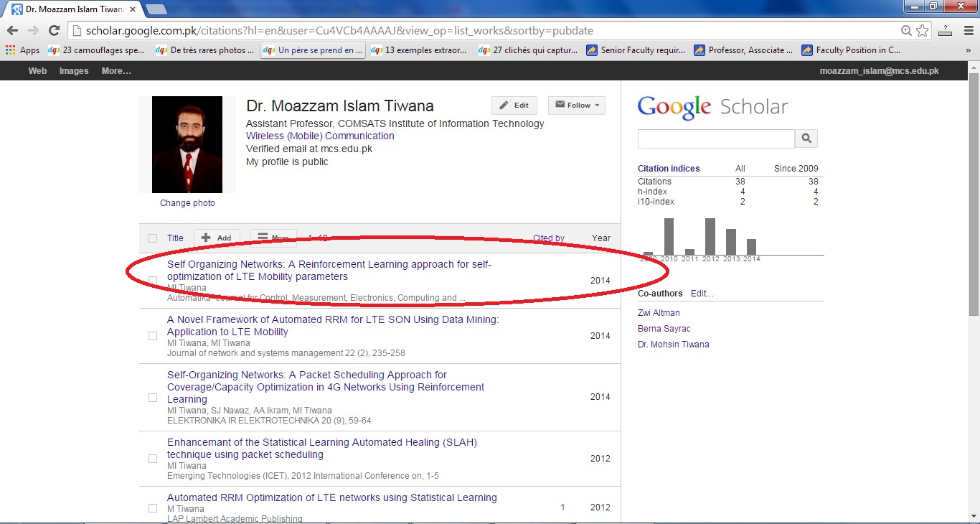980x524 pixels.
Task: Open 'A Novel Framework of Automated RRM' article
Action: [x=333, y=326]
